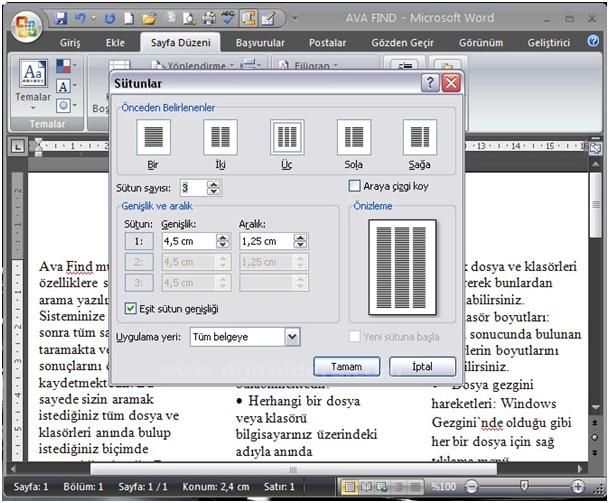
Task: Click the draw table pencil icon
Action: (268, 18)
